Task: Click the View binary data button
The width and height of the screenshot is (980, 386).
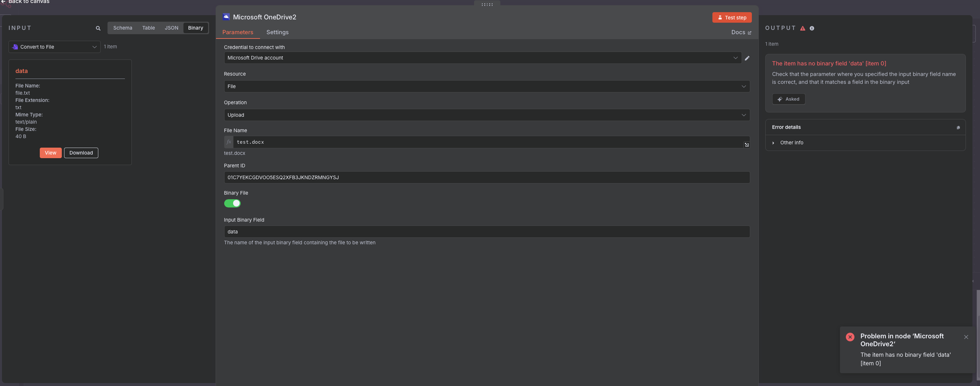Action: coord(51,153)
